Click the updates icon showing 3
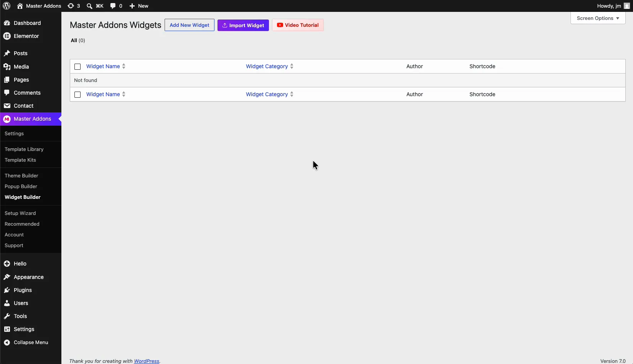The height and width of the screenshot is (364, 633). (71, 6)
